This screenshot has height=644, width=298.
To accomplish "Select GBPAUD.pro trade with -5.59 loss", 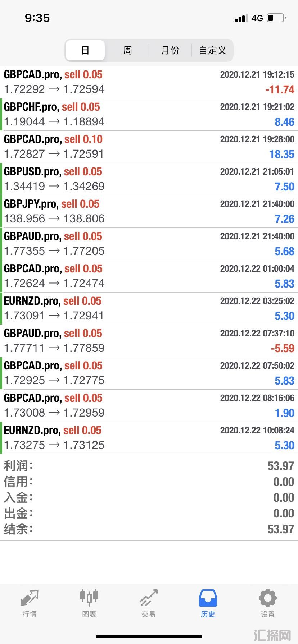I will click(x=149, y=341).
